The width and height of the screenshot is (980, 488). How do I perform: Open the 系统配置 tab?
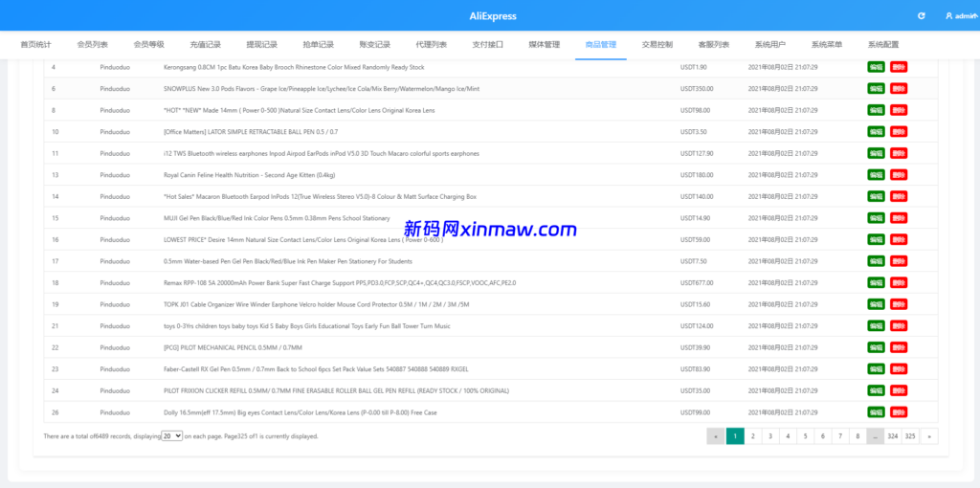(x=883, y=45)
